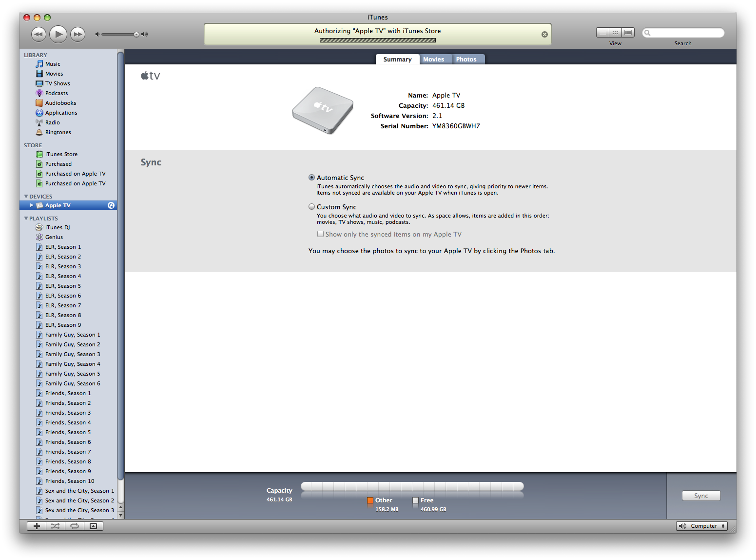Select Friends, Season 1 playlist
The image size is (756, 560).
click(x=68, y=393)
